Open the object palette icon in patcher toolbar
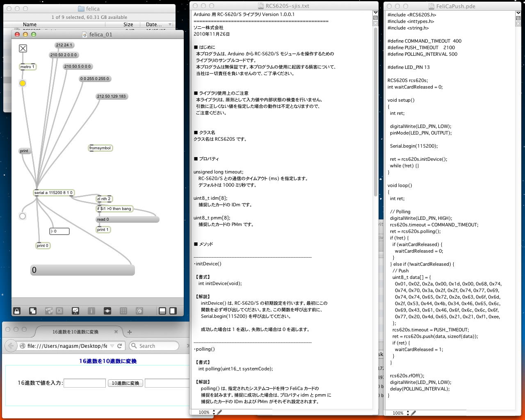The image size is (525, 420). [x=49, y=311]
